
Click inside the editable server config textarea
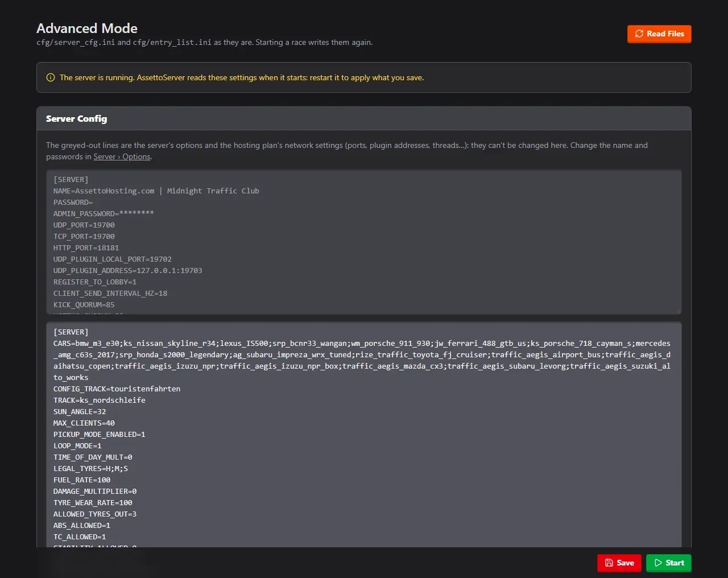tap(363, 435)
